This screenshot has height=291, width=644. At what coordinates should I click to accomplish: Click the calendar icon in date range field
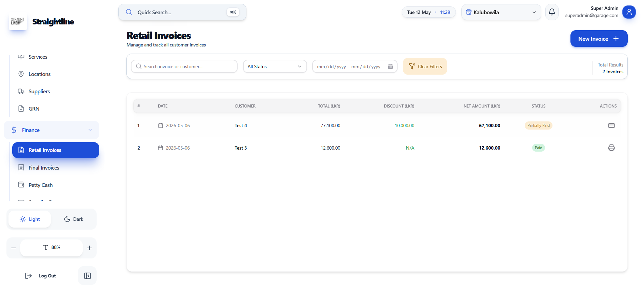[390, 66]
